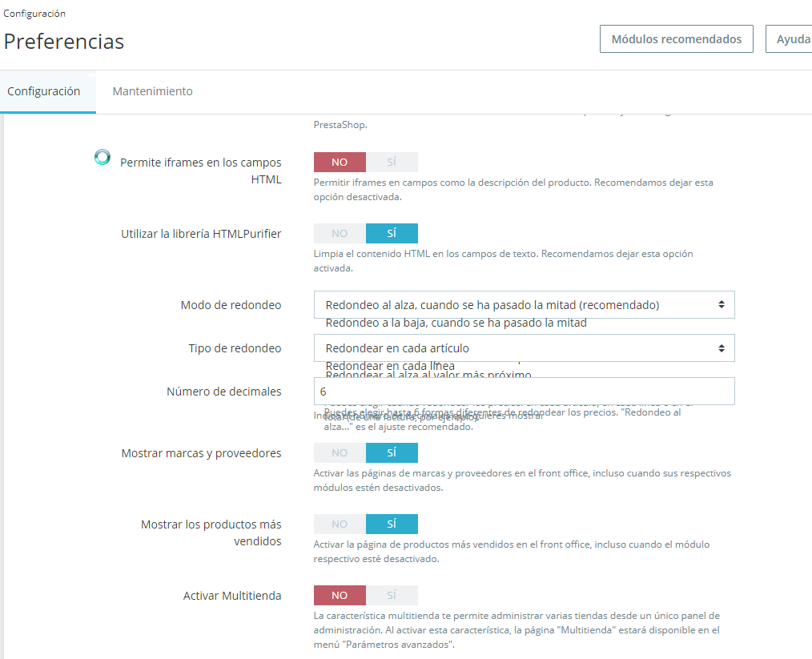
Task: Disable Mostrar los productos más vendidos
Action: tap(340, 524)
